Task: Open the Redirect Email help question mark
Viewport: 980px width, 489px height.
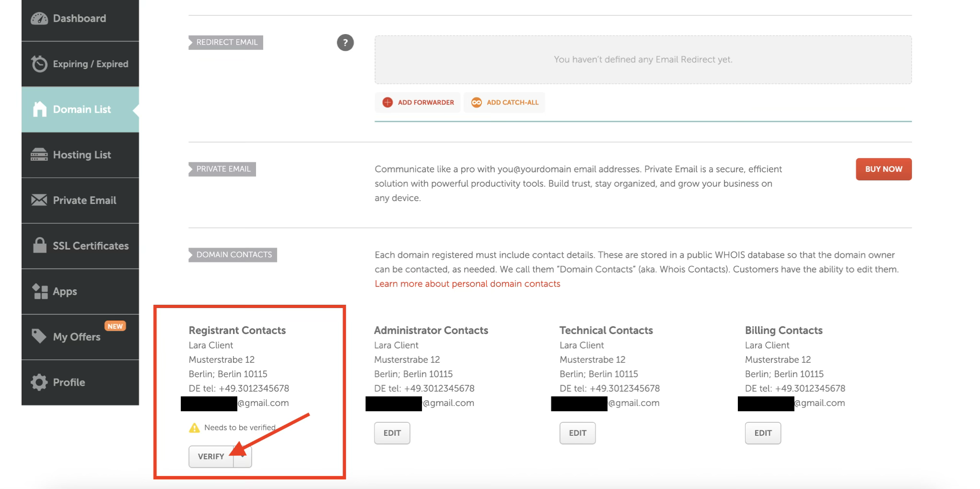Action: pos(345,43)
